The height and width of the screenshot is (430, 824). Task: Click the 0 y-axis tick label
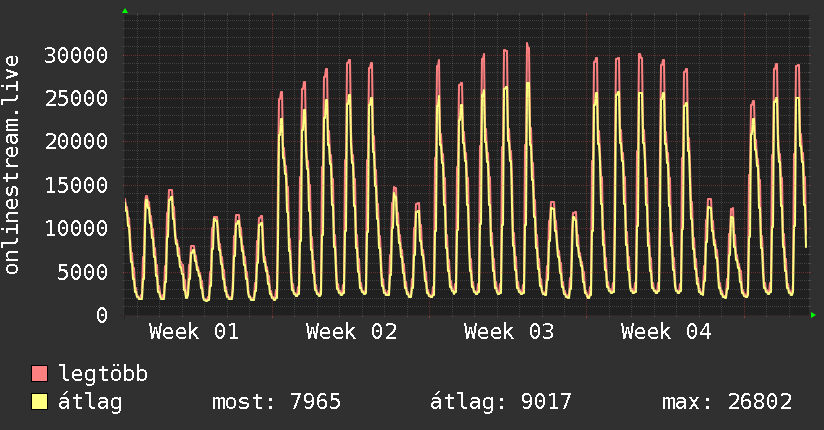point(102,315)
